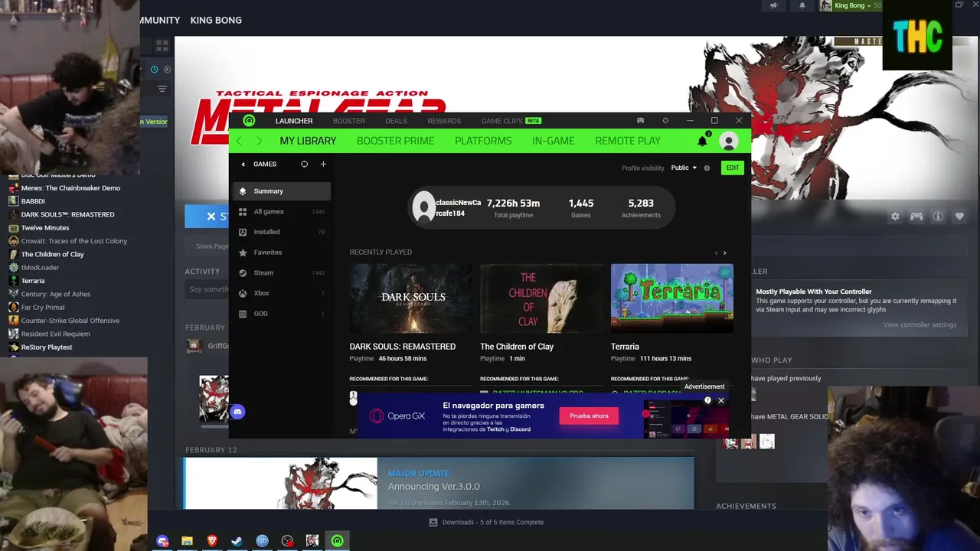Favorite the game with Steam heart icon

pyautogui.click(x=959, y=217)
